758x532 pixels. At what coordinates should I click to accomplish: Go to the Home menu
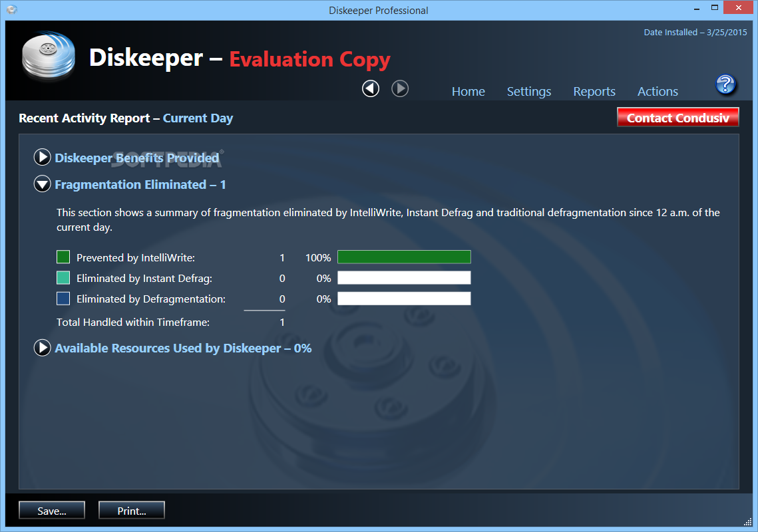tap(468, 91)
